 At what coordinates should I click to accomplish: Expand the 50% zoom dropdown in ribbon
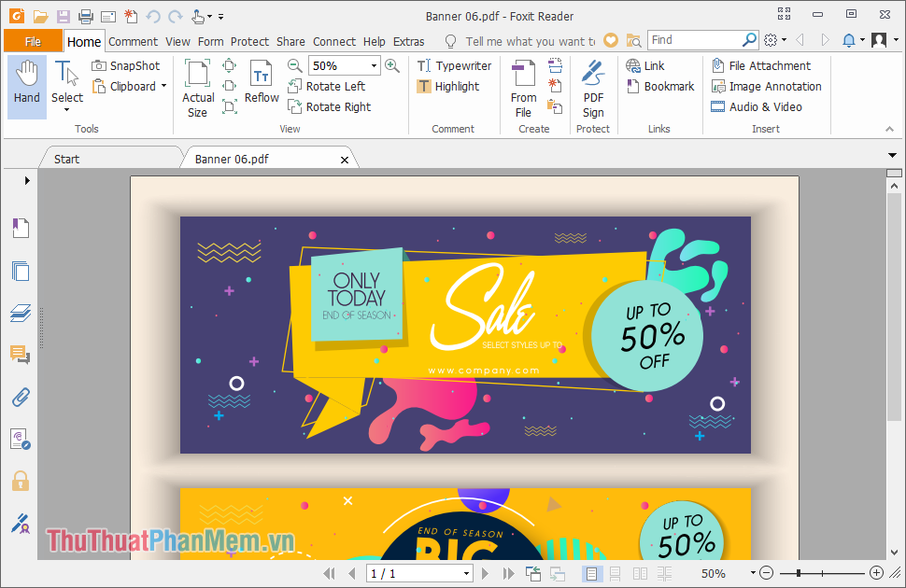374,66
